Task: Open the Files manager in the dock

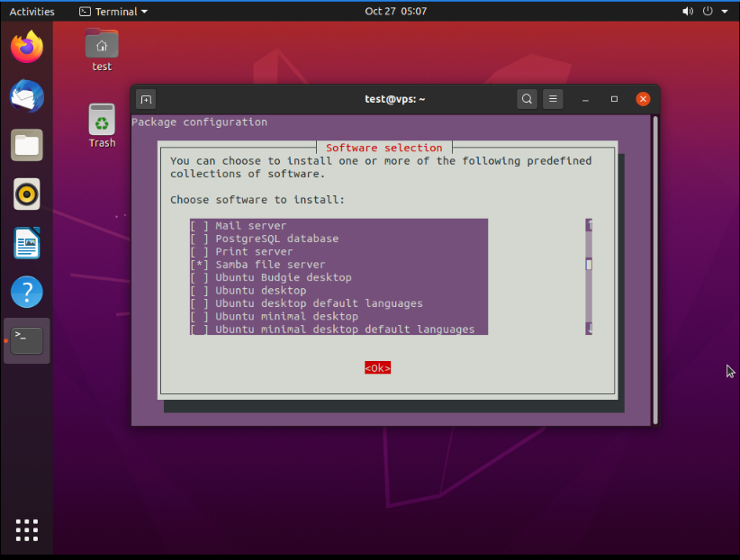Action: tap(27, 145)
